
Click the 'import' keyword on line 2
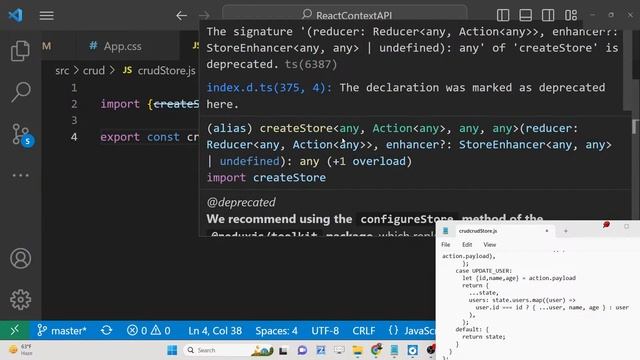click(120, 104)
